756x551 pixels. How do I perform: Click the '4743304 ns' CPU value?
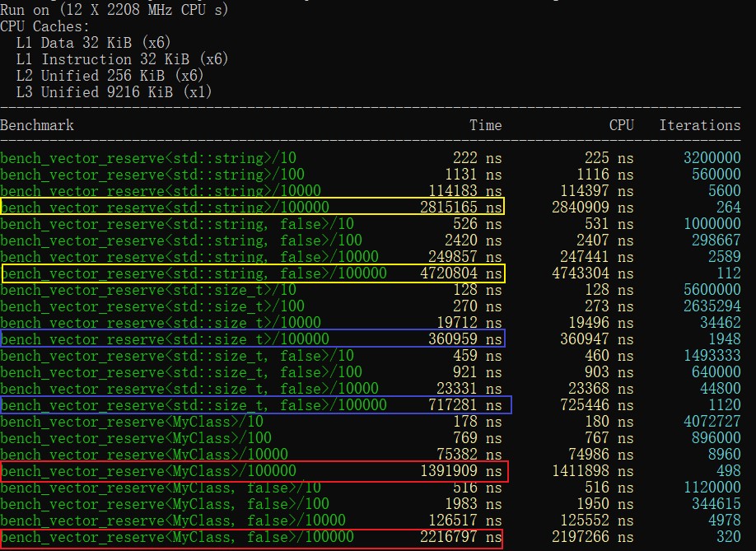(593, 273)
